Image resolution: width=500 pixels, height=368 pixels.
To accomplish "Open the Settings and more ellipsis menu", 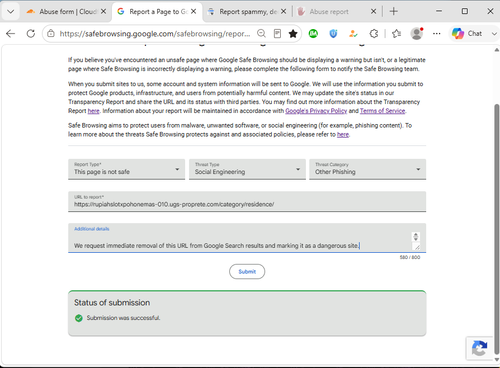I will [436, 33].
